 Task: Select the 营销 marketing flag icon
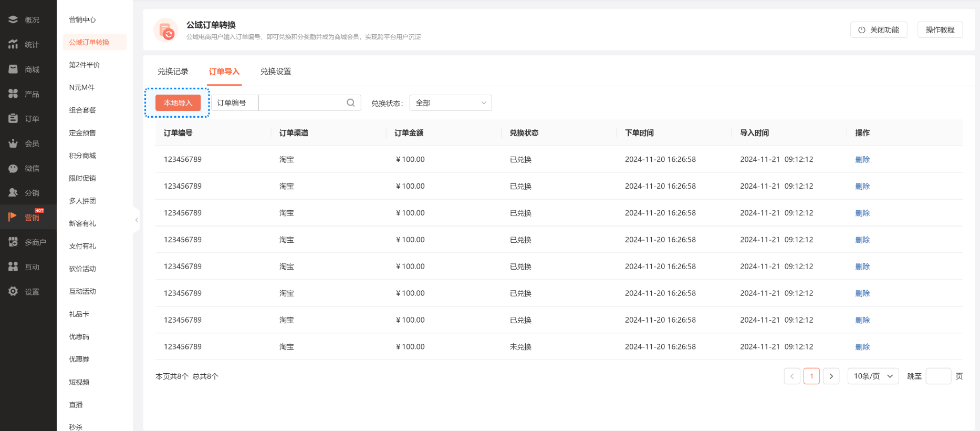pyautogui.click(x=13, y=217)
